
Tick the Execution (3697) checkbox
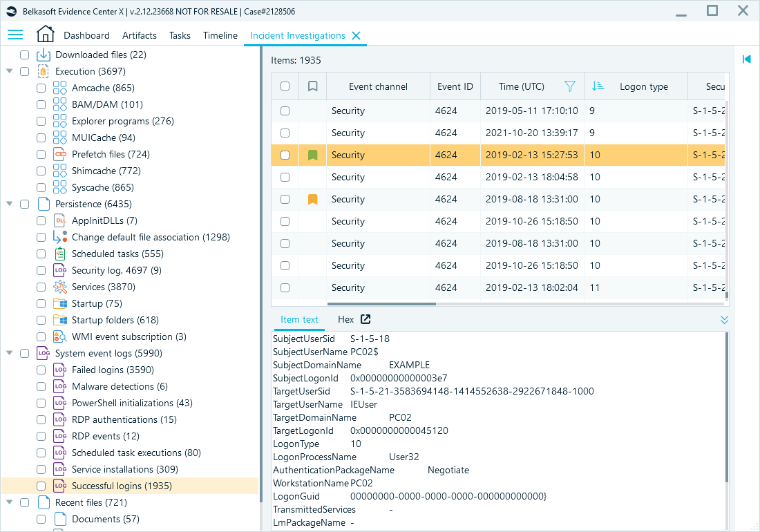pos(24,71)
